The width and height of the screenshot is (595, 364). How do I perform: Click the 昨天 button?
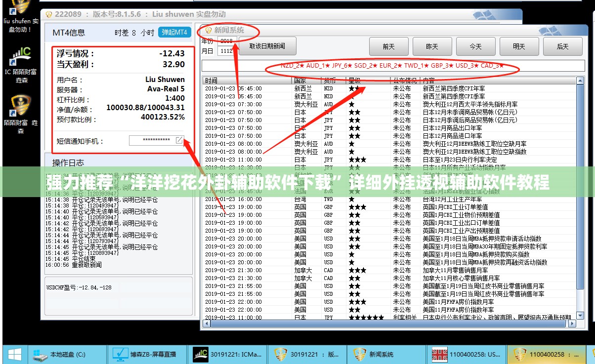[x=432, y=46]
